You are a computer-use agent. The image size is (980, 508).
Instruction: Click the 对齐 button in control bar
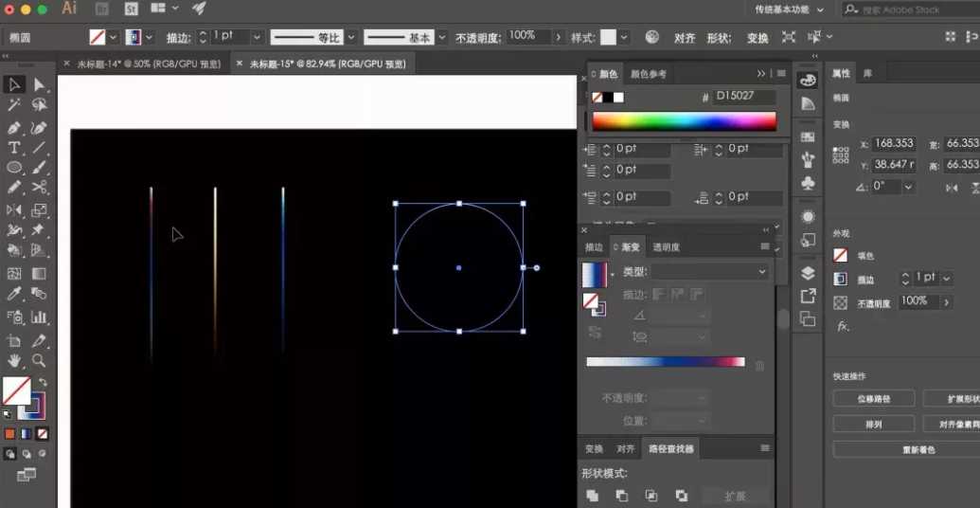click(x=685, y=38)
